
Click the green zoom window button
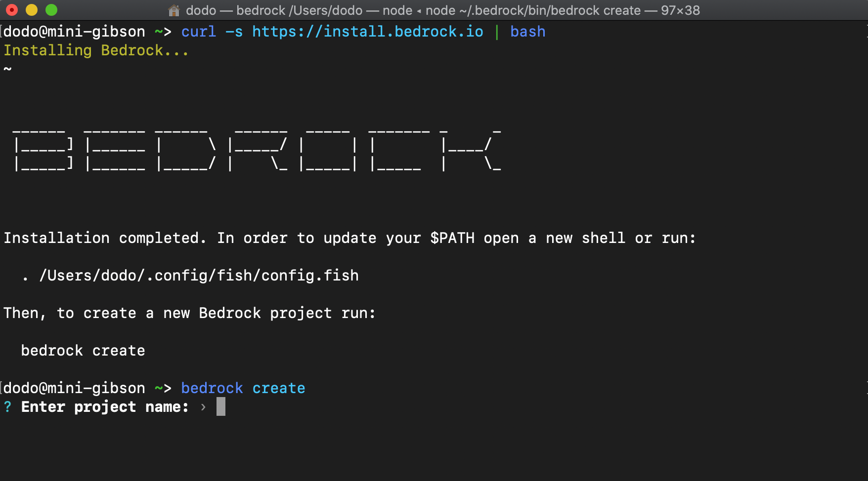click(51, 10)
